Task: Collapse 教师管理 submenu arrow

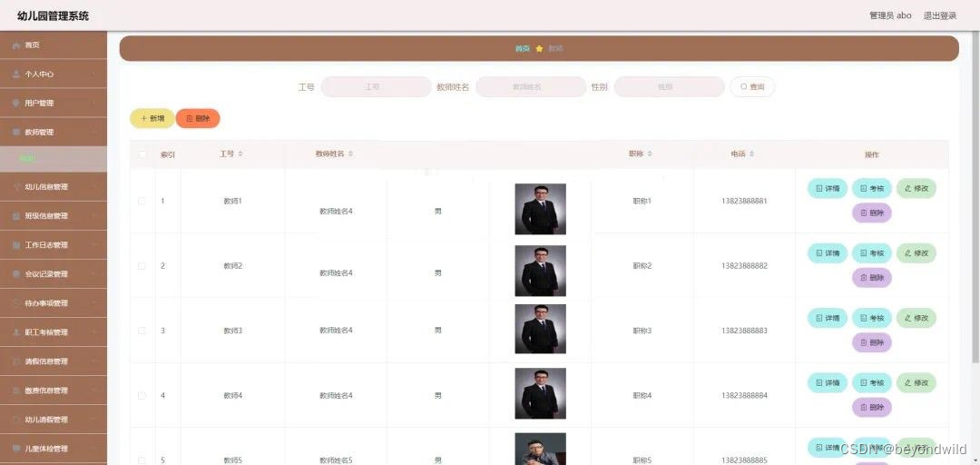Action: tap(93, 132)
